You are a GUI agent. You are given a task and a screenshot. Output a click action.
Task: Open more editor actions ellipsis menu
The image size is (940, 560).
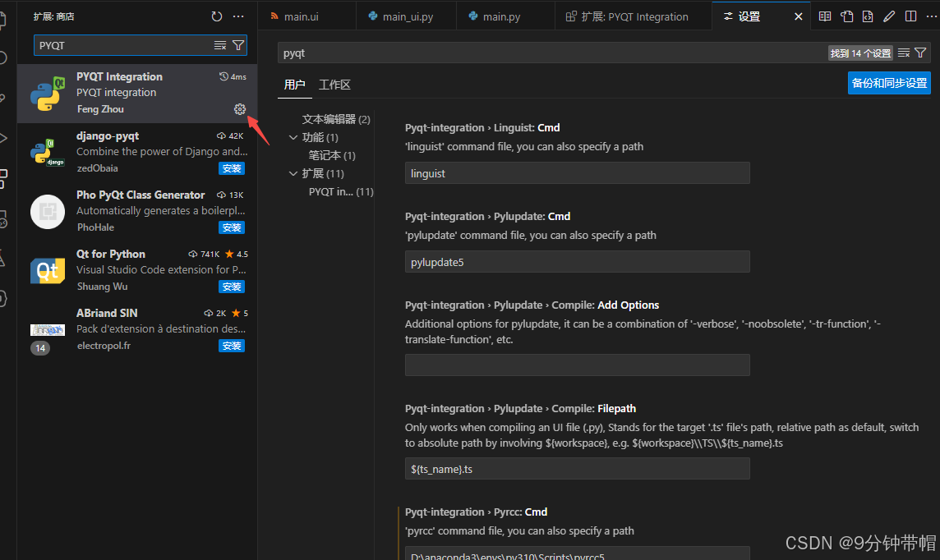(x=931, y=16)
